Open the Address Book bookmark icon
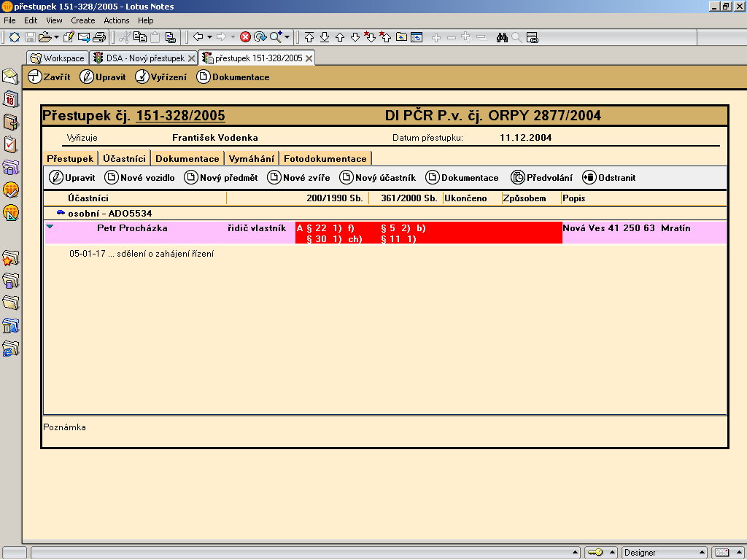Viewport: 747px width, 560px height. pyautogui.click(x=10, y=122)
